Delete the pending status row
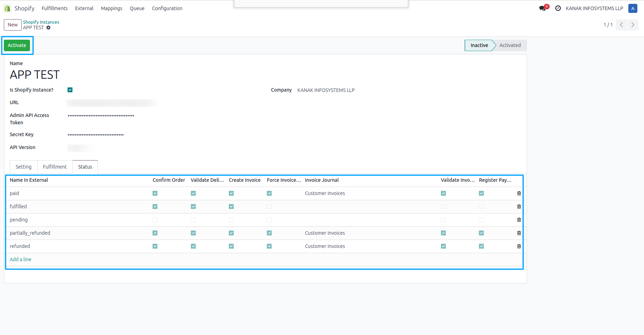The height and width of the screenshot is (335, 644). coord(519,220)
